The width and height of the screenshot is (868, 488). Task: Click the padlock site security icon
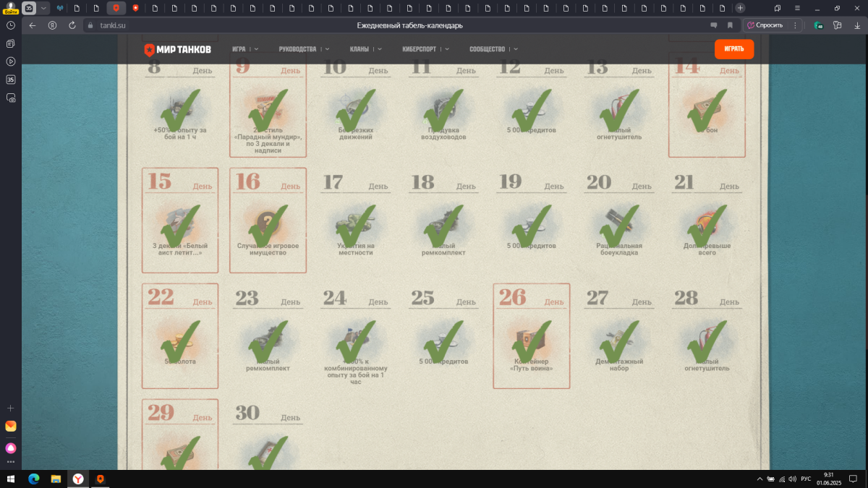coord(90,25)
